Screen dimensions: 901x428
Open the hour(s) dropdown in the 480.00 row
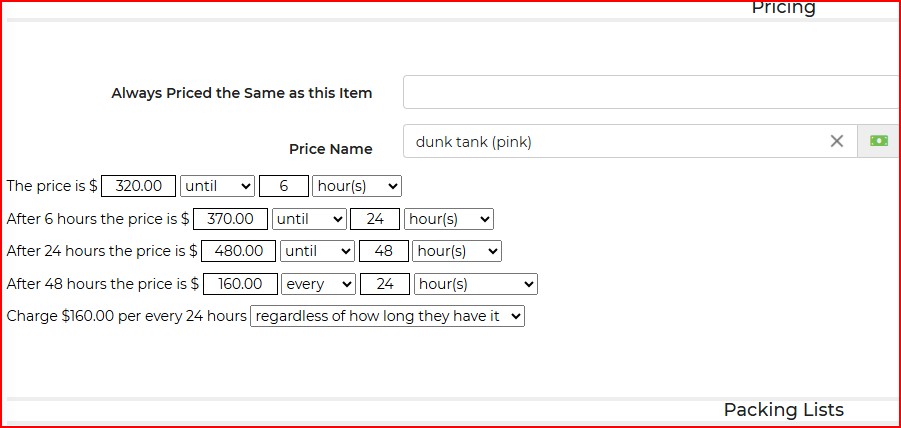pos(457,251)
